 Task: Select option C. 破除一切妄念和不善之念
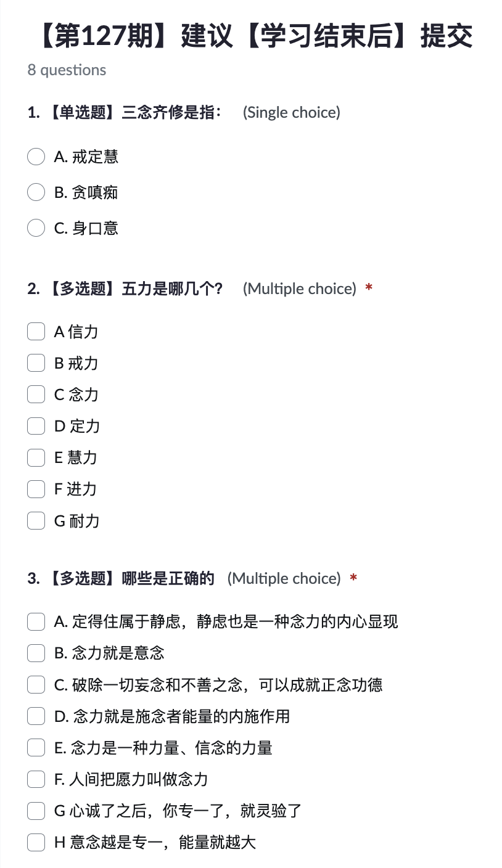36,684
